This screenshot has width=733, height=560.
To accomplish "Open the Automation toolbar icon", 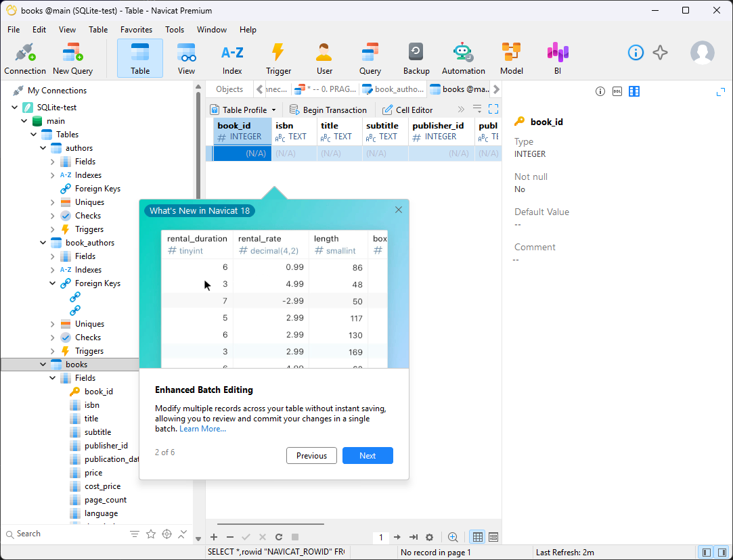I will (463, 58).
